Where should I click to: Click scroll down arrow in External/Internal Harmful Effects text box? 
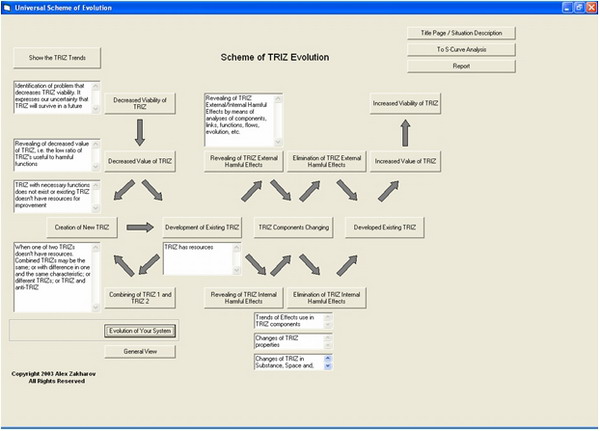[278, 142]
